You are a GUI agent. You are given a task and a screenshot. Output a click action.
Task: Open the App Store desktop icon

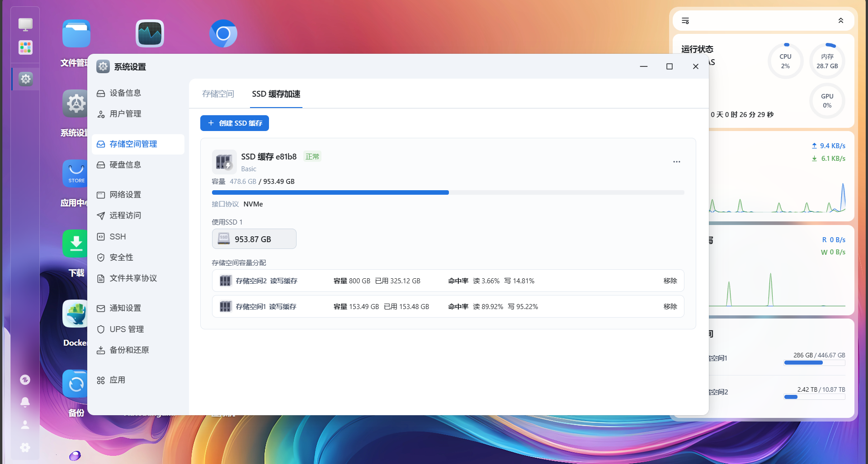tap(75, 173)
